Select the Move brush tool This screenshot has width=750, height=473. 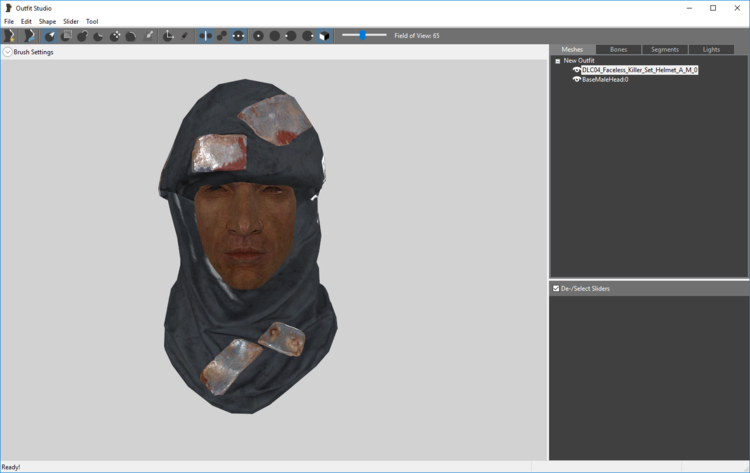pyautogui.click(x=115, y=35)
